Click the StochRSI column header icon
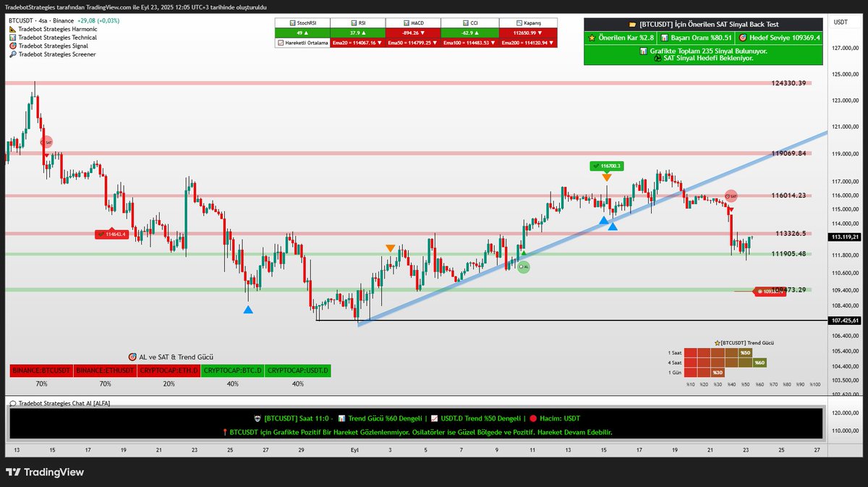868x487 pixels. click(292, 23)
